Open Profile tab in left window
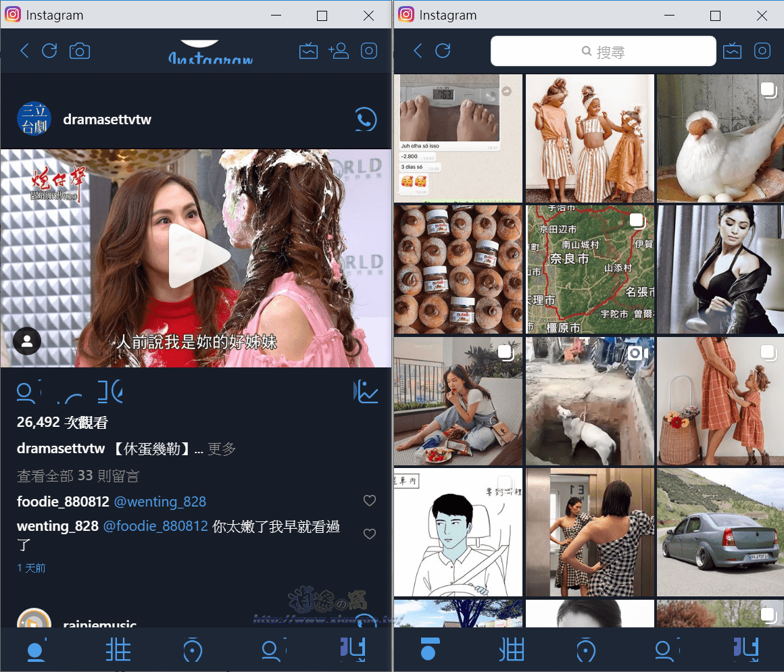This screenshot has height=672, width=784. click(353, 650)
